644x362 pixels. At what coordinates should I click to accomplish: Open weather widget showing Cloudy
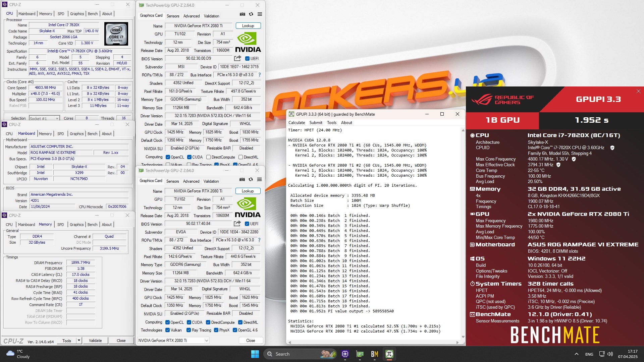click(18, 354)
